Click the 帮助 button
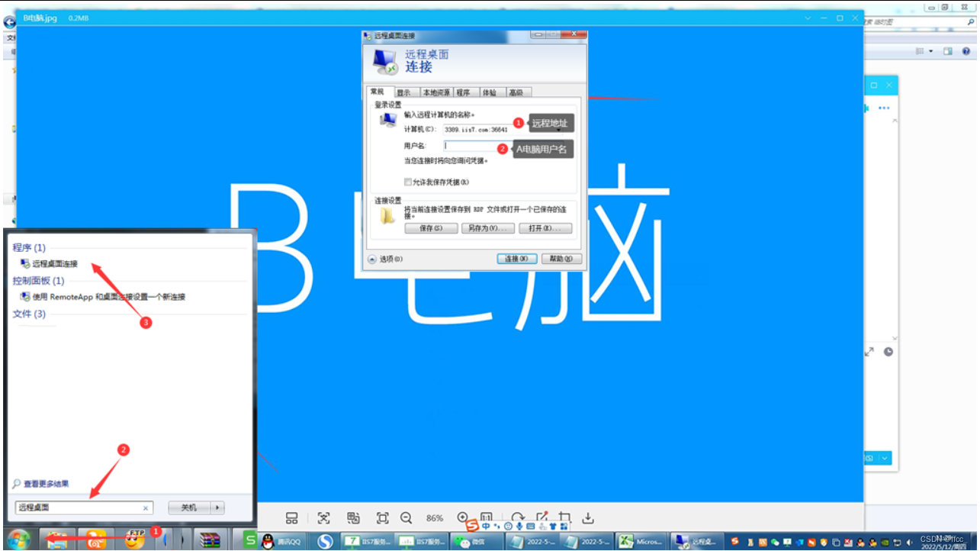Viewport: 980px width, 551px height. (562, 259)
